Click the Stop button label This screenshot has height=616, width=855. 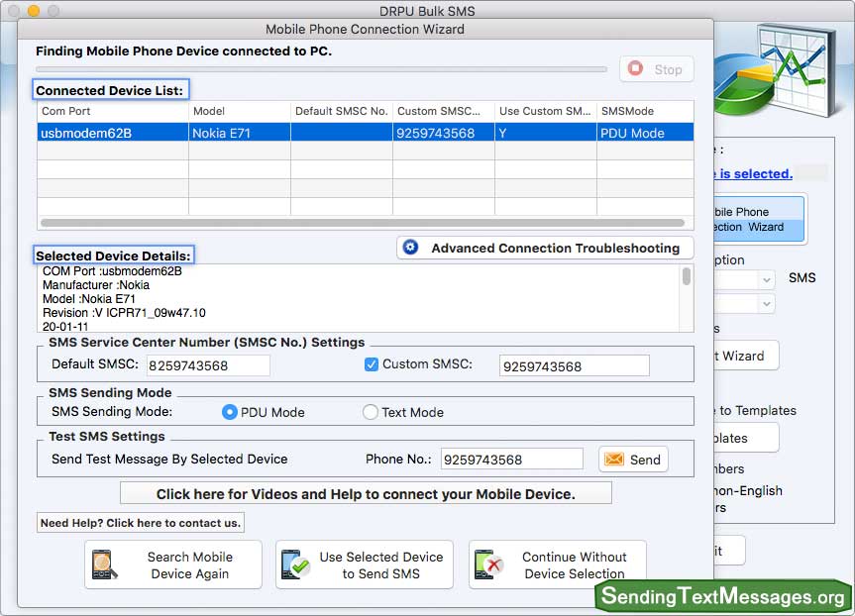668,69
